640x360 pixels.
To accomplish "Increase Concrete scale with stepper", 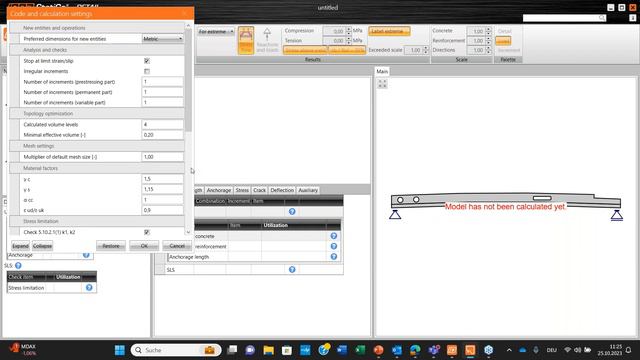I will tap(489, 29).
